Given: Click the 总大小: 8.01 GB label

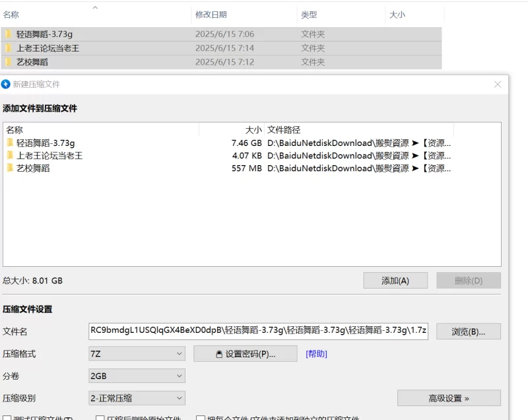Looking at the screenshot, I should point(32,281).
